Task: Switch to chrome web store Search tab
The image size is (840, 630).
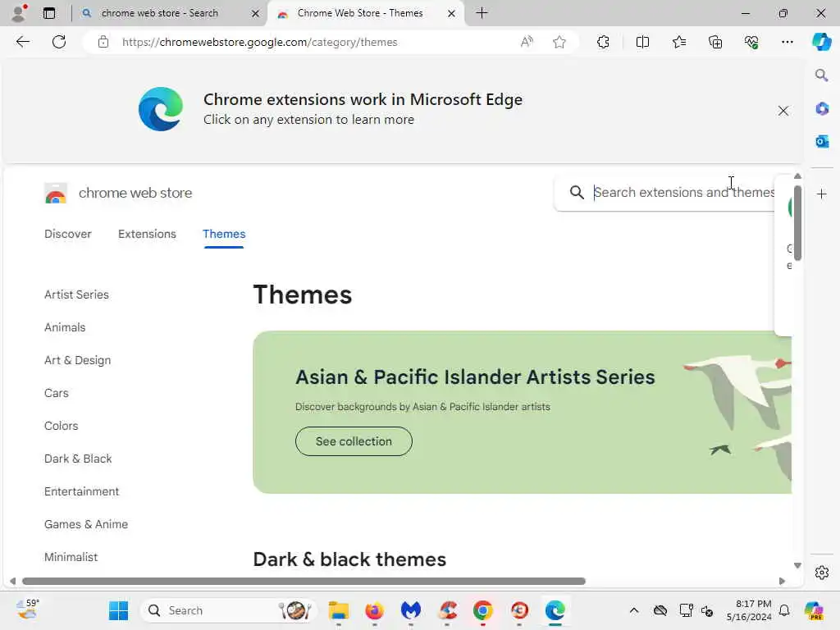Action: (159, 13)
